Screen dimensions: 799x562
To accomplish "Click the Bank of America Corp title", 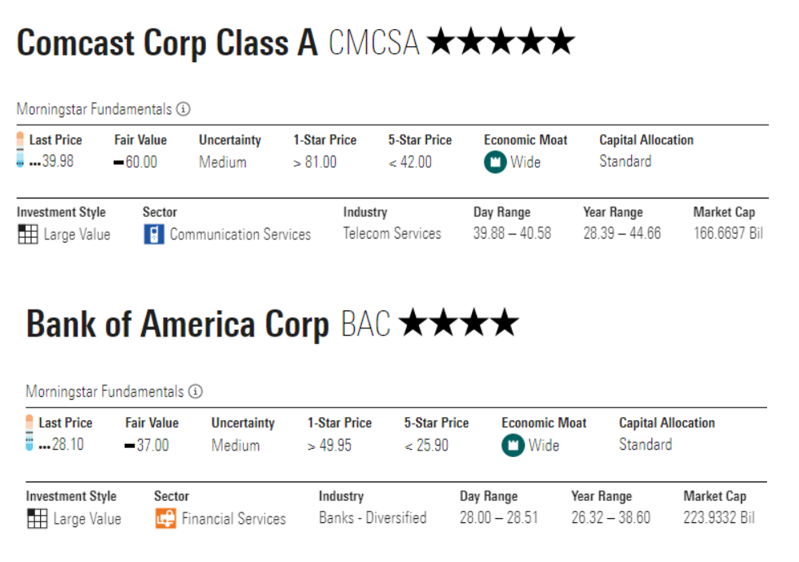I will click(177, 324).
